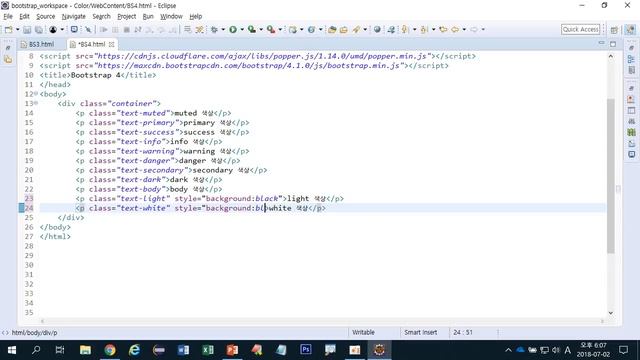Click the green Run button icon
This screenshot has height=360, width=640.
(233, 29)
